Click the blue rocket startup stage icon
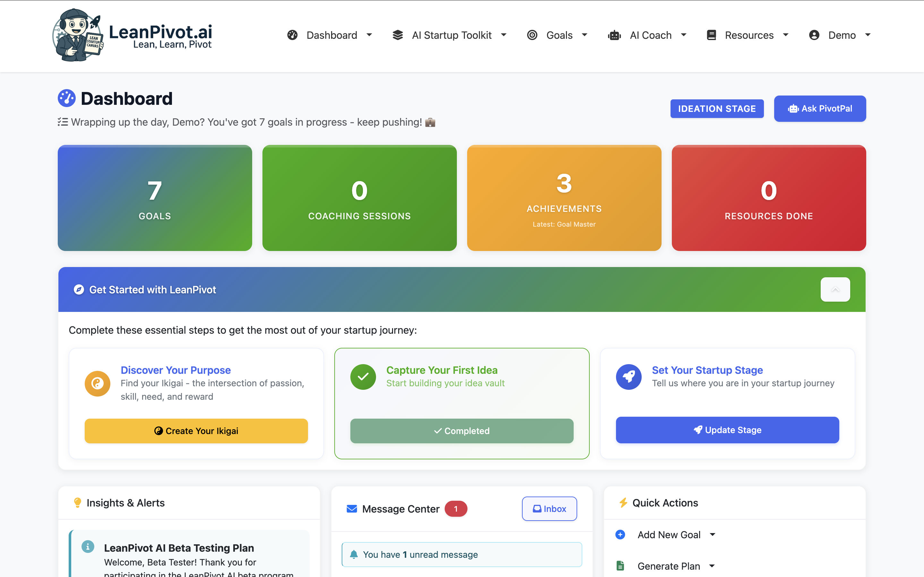The width and height of the screenshot is (924, 577). tap(629, 377)
